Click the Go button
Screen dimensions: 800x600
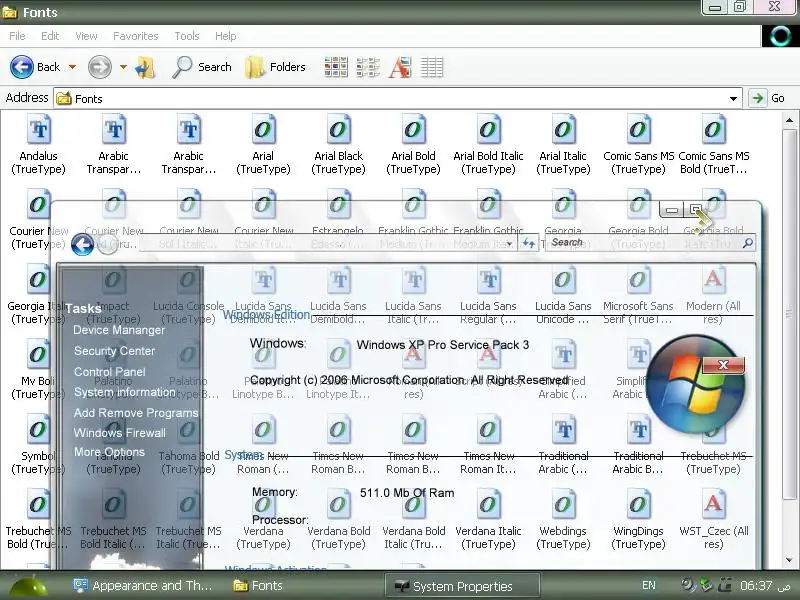768,98
